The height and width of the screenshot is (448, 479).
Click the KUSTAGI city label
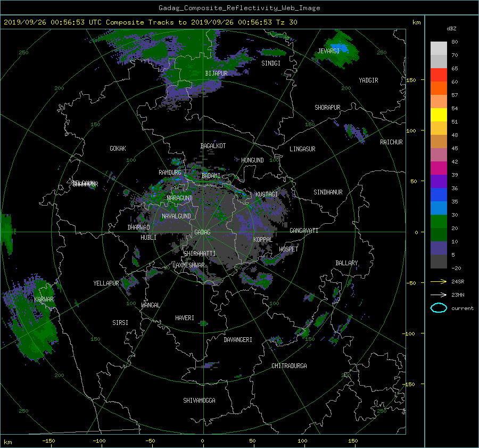click(x=267, y=194)
